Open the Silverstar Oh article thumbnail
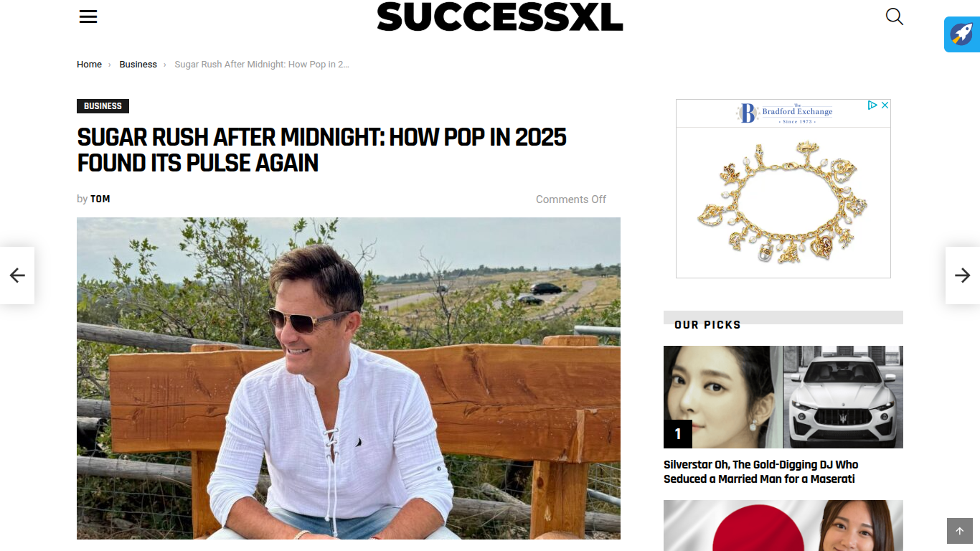980x551 pixels. 783,397
